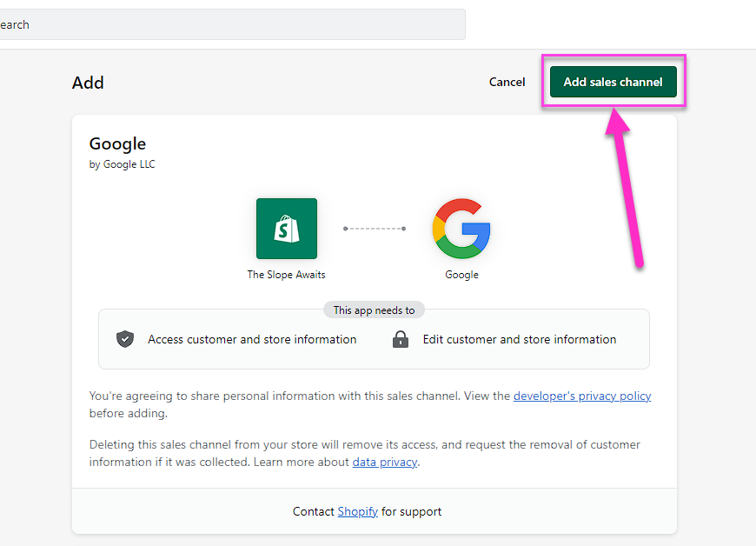
Task: Open the developer's privacy policy link
Action: 582,396
